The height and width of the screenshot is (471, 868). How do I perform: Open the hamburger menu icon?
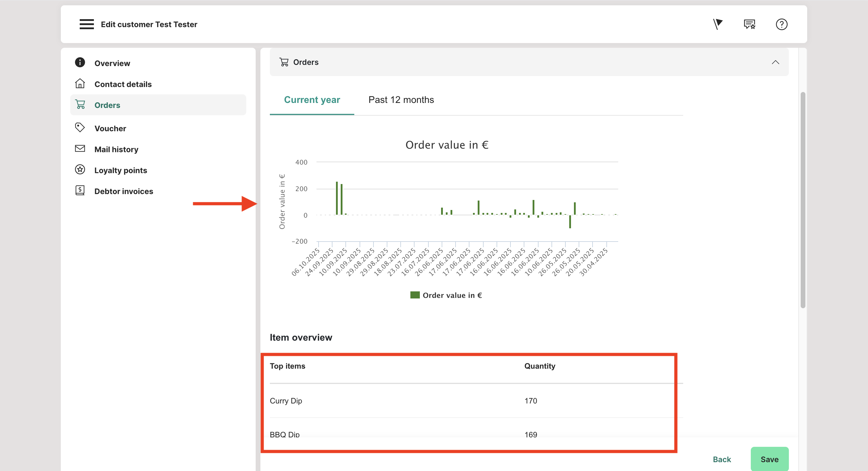(87, 24)
